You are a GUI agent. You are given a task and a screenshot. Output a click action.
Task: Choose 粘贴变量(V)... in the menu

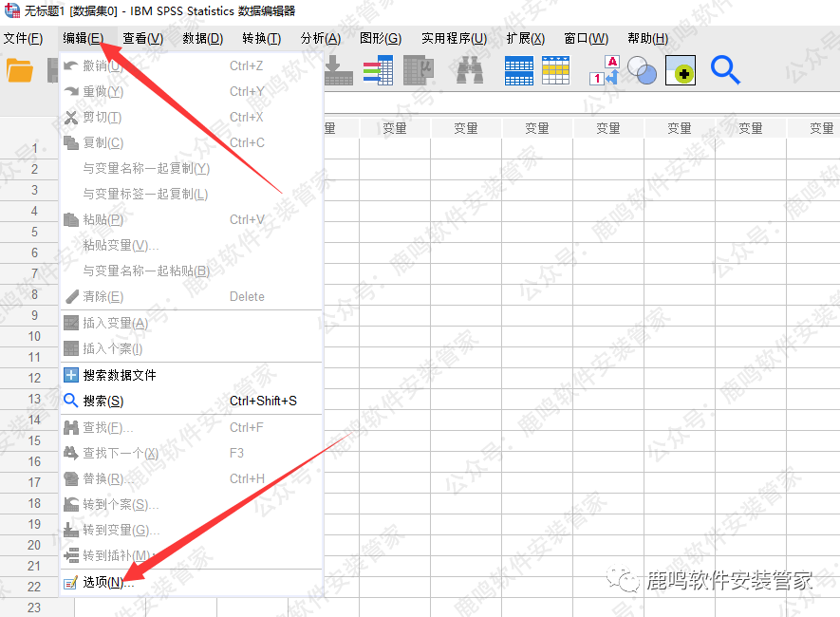pyautogui.click(x=191, y=245)
